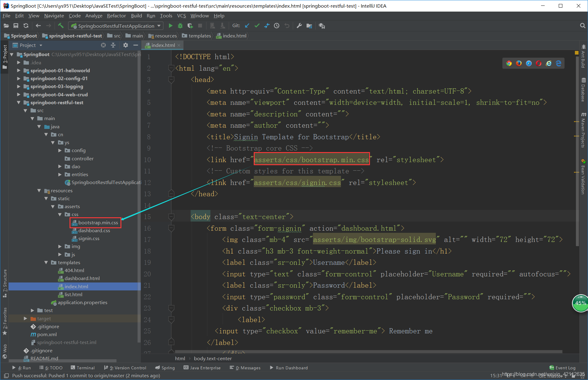Collapse the css folder in tree
588x380 pixels.
[60, 215]
